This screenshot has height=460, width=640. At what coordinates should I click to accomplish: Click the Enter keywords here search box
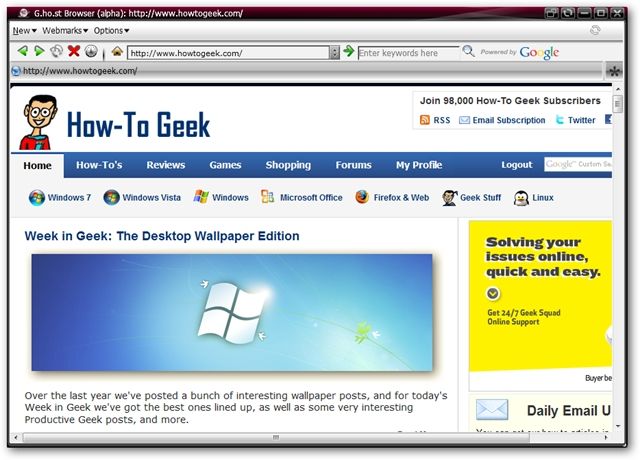pyautogui.click(x=408, y=53)
